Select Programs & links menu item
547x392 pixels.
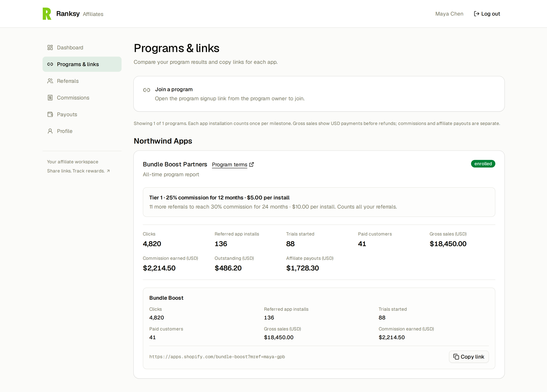(82, 64)
